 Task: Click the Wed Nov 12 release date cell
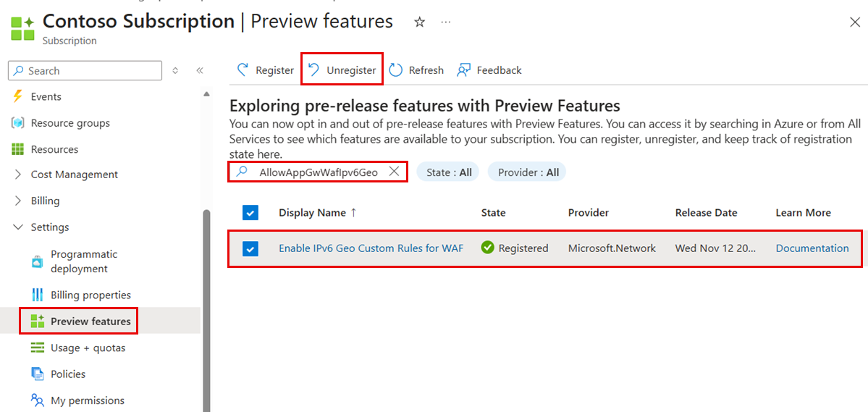(x=715, y=248)
